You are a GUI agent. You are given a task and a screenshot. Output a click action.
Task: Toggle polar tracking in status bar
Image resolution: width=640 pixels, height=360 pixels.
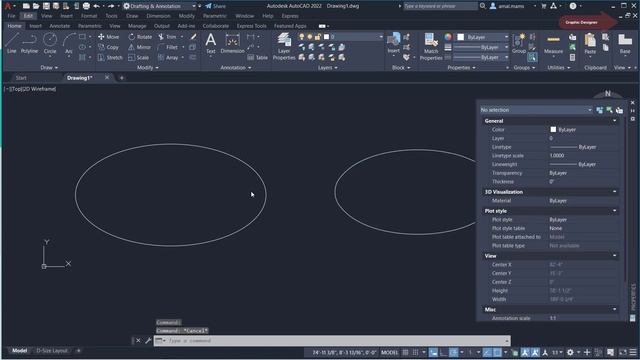tap(454, 352)
